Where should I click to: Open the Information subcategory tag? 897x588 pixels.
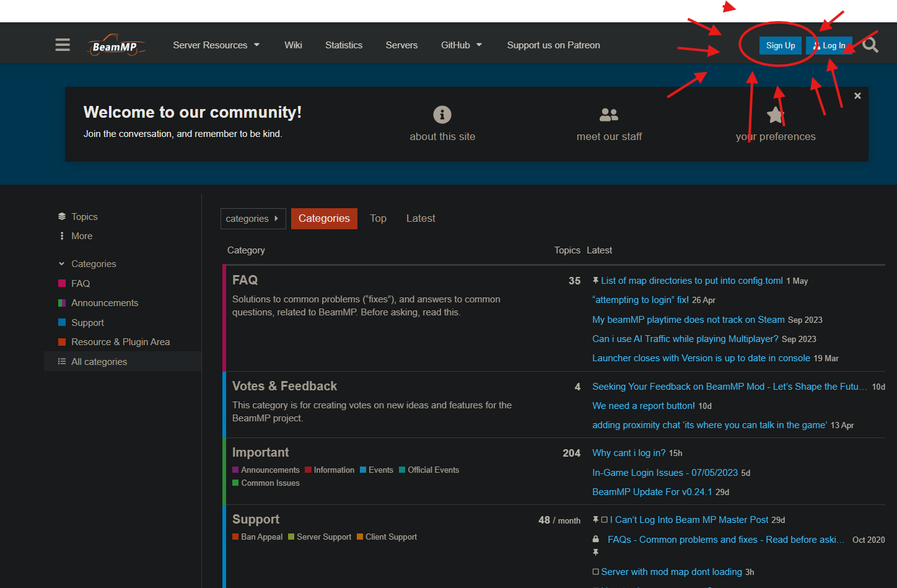[330, 470]
